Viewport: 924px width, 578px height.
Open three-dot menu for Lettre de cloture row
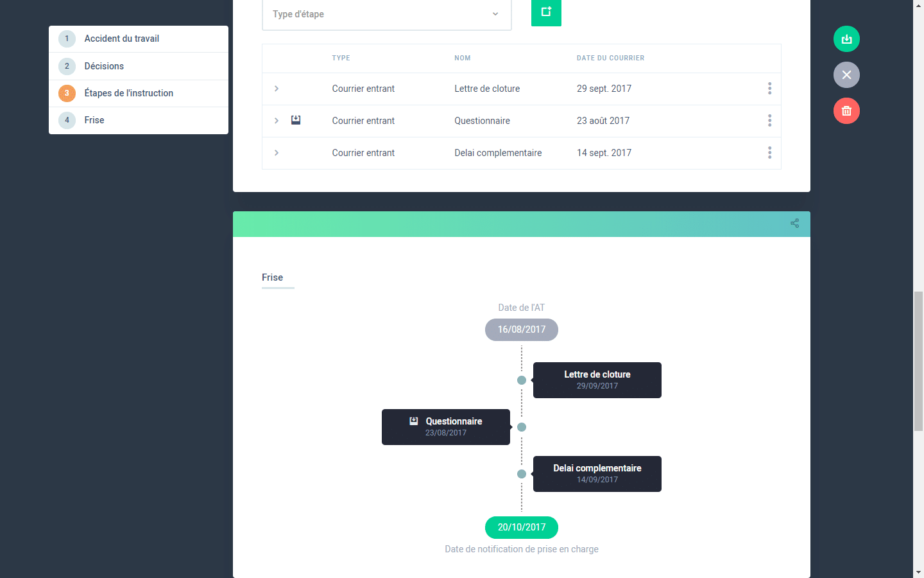pos(769,89)
